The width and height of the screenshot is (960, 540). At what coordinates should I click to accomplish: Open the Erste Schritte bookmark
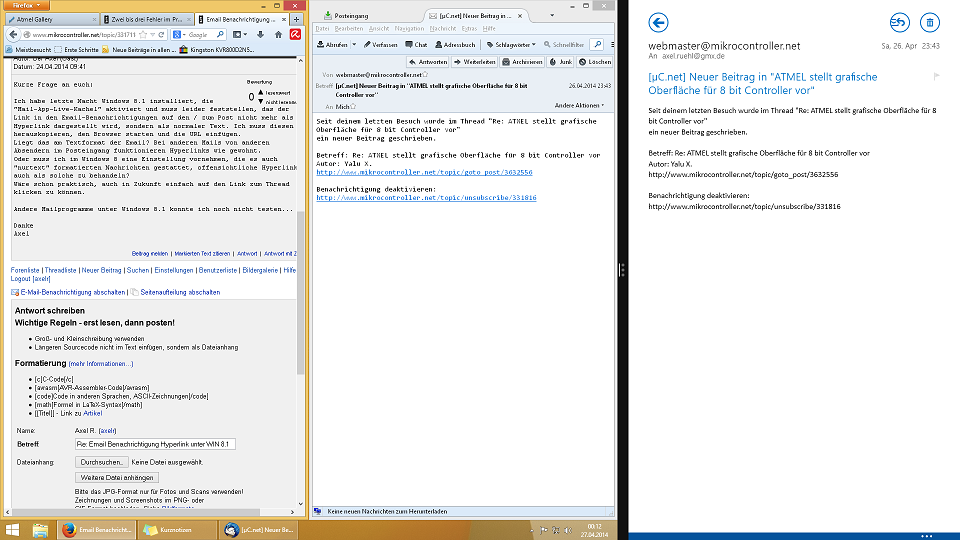76,50
